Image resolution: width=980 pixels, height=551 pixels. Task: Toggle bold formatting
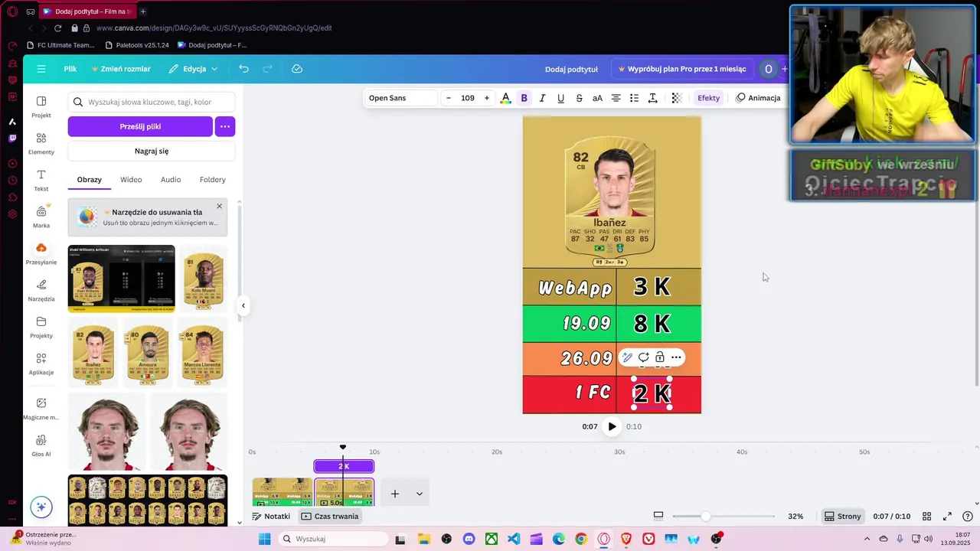(x=524, y=98)
